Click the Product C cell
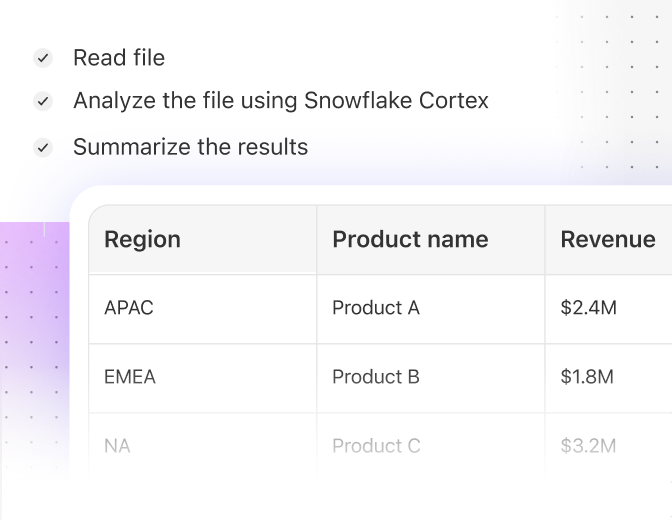This screenshot has height=520, width=672. point(431,446)
